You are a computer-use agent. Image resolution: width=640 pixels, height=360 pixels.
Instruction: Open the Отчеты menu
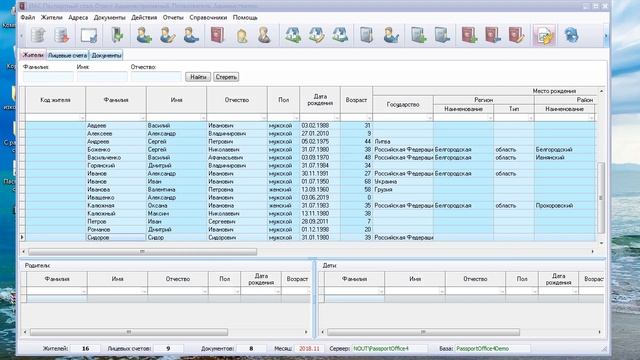(173, 18)
